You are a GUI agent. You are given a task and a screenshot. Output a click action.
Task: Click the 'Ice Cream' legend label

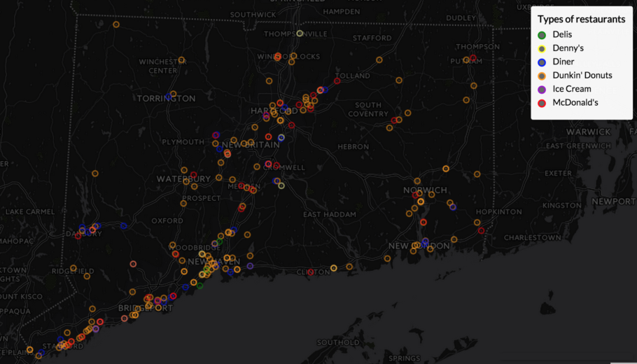pyautogui.click(x=572, y=89)
